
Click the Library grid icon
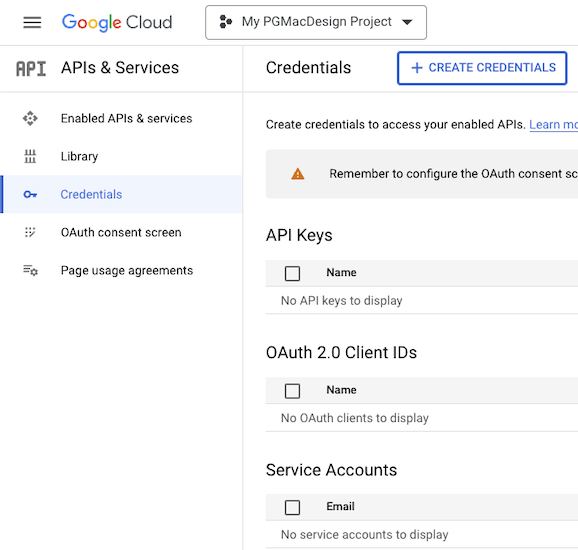(30, 156)
